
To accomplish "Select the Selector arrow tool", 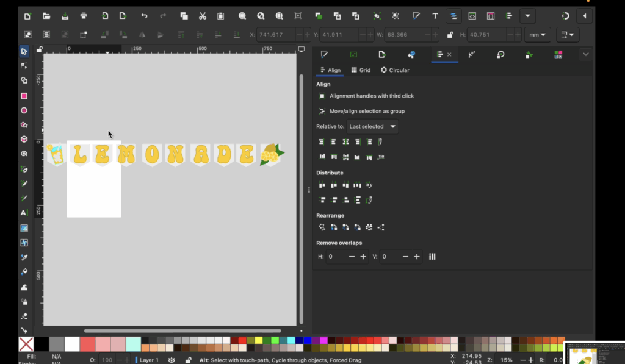I will point(24,51).
